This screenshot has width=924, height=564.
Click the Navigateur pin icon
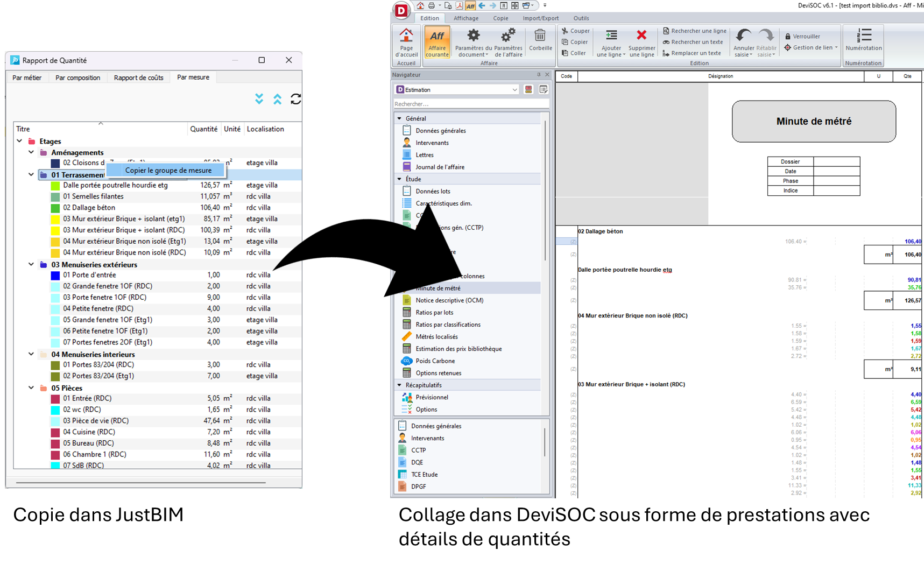[x=539, y=75]
